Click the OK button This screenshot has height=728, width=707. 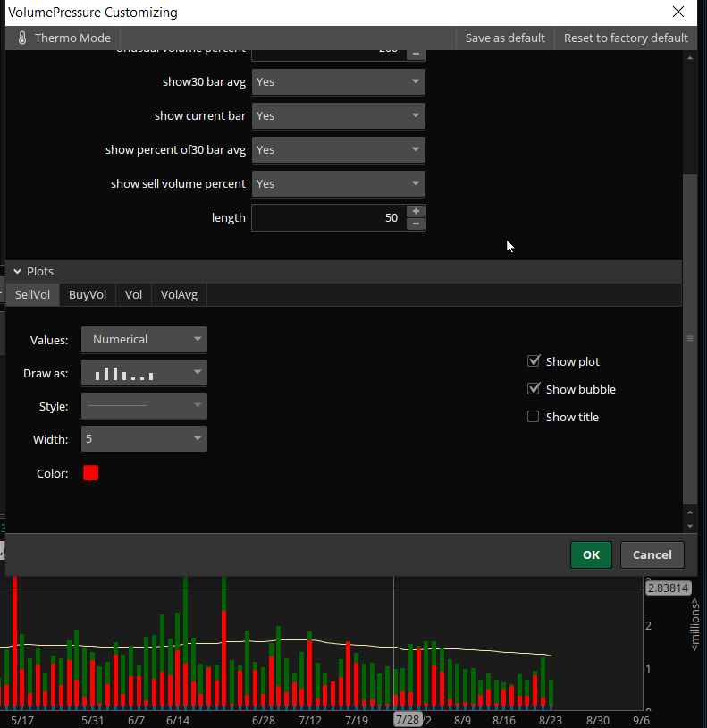(591, 554)
